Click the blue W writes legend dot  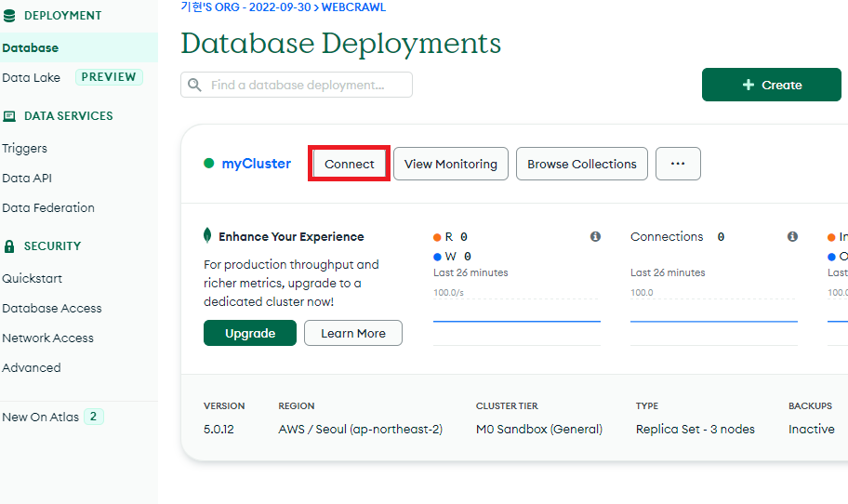coord(437,257)
